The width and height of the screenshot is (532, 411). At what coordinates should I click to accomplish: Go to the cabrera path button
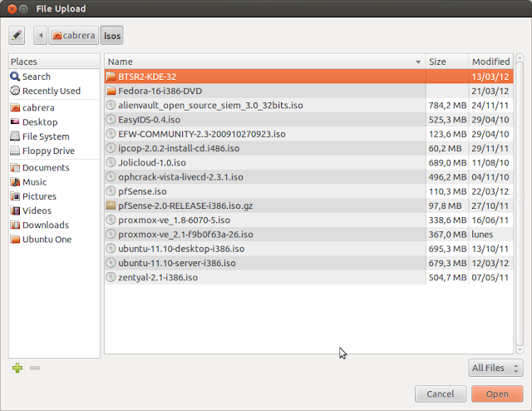point(74,35)
